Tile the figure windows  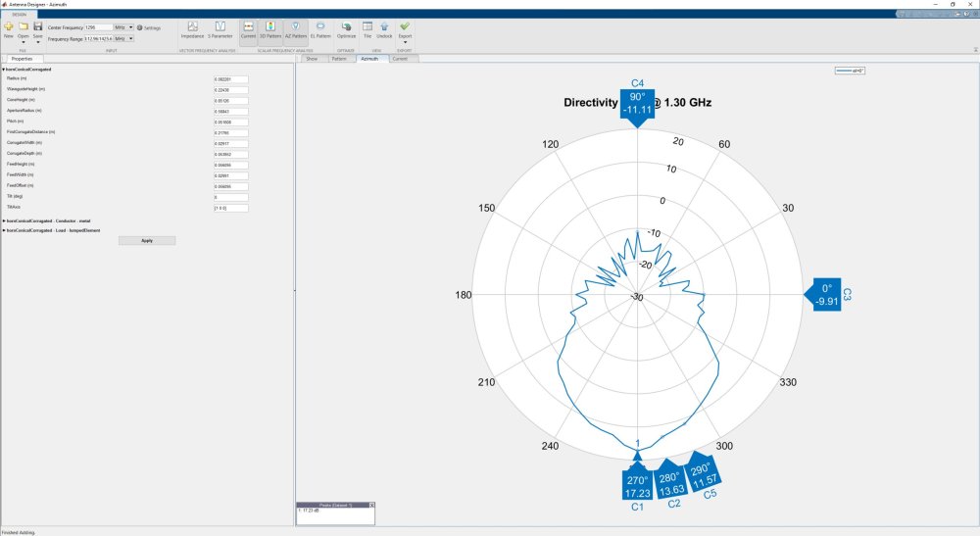[x=367, y=29]
